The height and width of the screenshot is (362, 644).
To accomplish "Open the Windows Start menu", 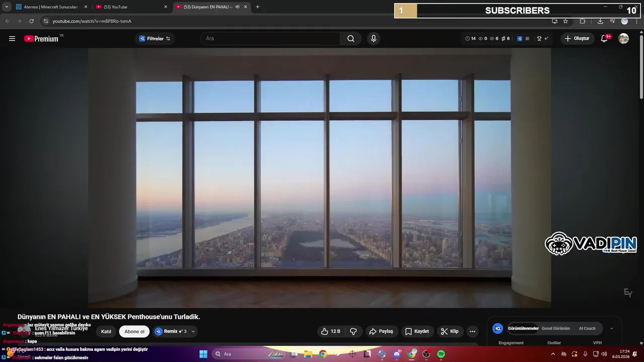I will [203, 354].
